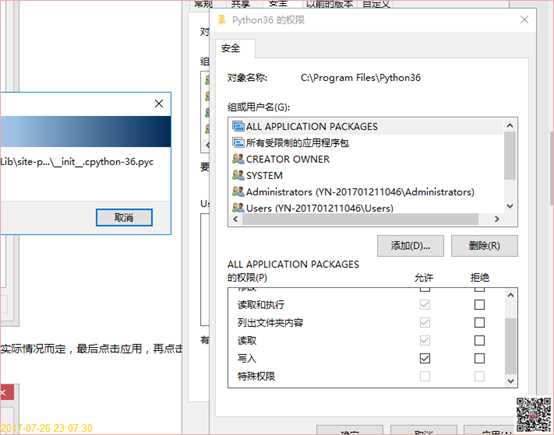Click the 删除(R) button
The image size is (554, 435).
click(x=484, y=245)
